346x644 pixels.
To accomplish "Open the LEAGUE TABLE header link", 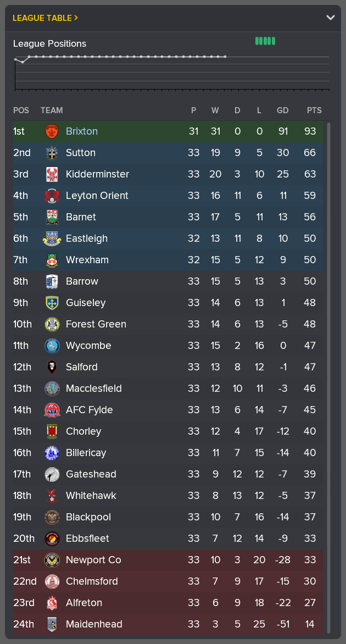I will click(40, 17).
